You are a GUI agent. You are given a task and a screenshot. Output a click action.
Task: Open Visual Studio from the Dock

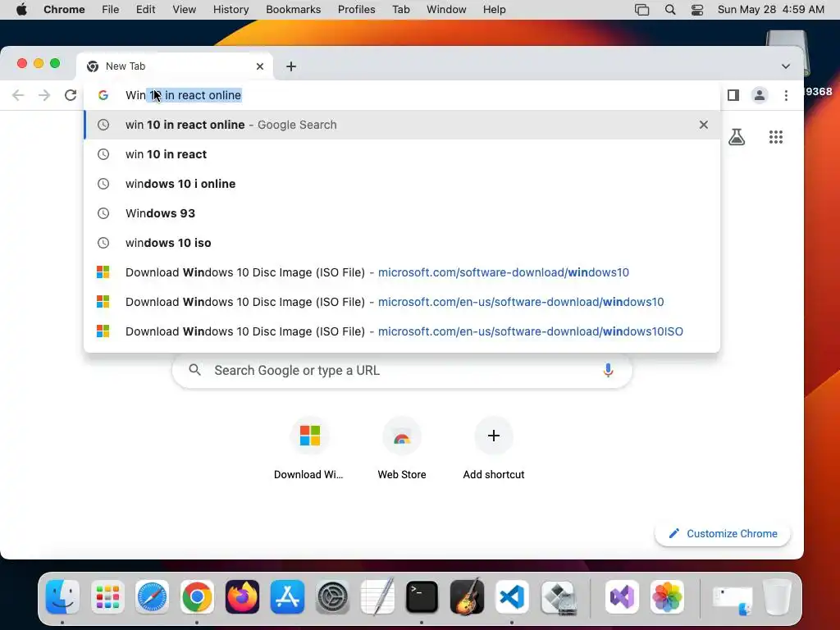point(622,597)
